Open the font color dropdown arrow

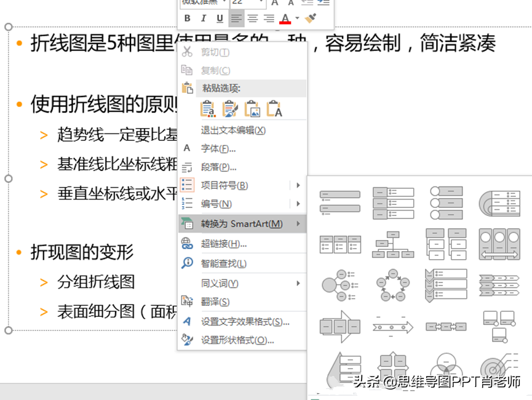pyautogui.click(x=297, y=18)
